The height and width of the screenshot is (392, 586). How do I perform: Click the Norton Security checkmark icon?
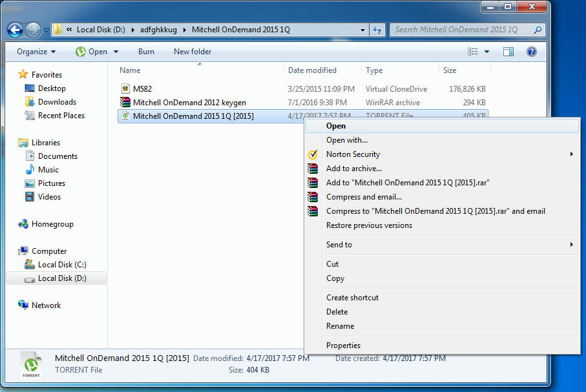(x=313, y=154)
